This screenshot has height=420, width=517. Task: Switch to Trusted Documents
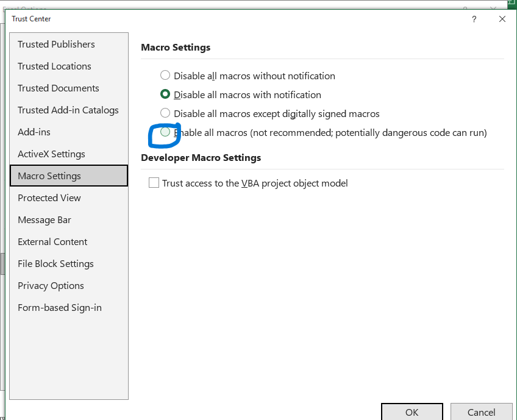(x=68, y=88)
